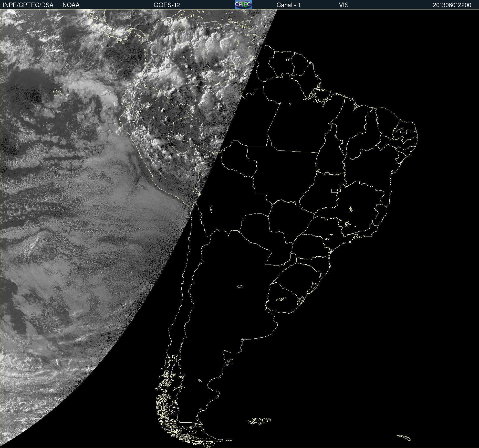Click the GOES-12 satellite label
479x448 pixels.
click(167, 5)
